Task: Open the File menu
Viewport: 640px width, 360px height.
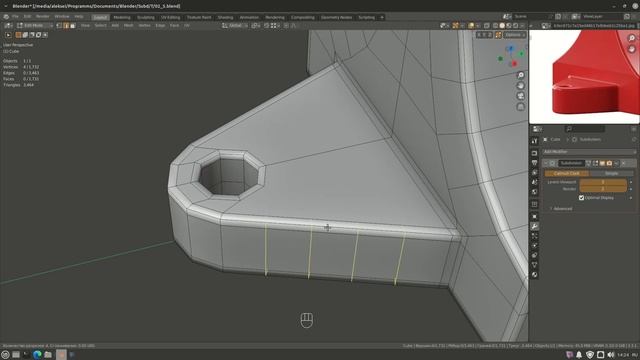Action: pos(15,17)
